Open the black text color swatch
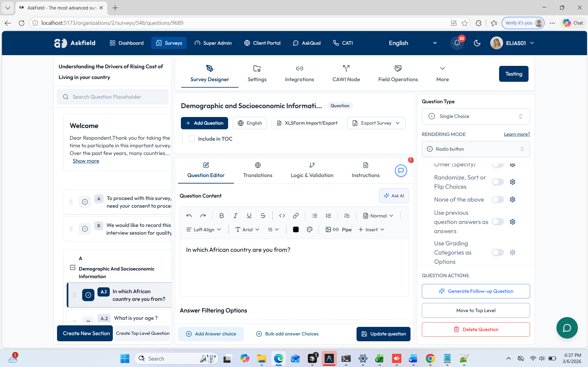 click(296, 229)
